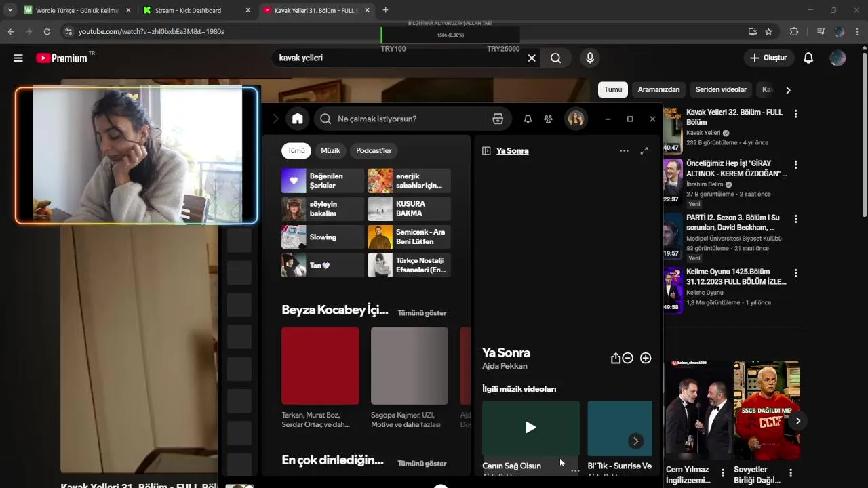The image size is (868, 488).
Task: Open Sovyetler Birliği short thumbnail
Action: [766, 411]
